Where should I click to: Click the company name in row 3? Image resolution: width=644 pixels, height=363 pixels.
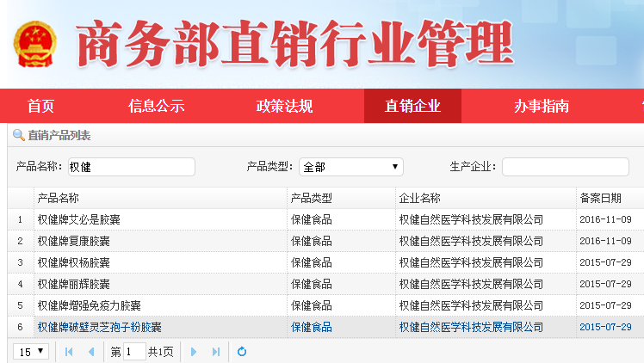471,262
